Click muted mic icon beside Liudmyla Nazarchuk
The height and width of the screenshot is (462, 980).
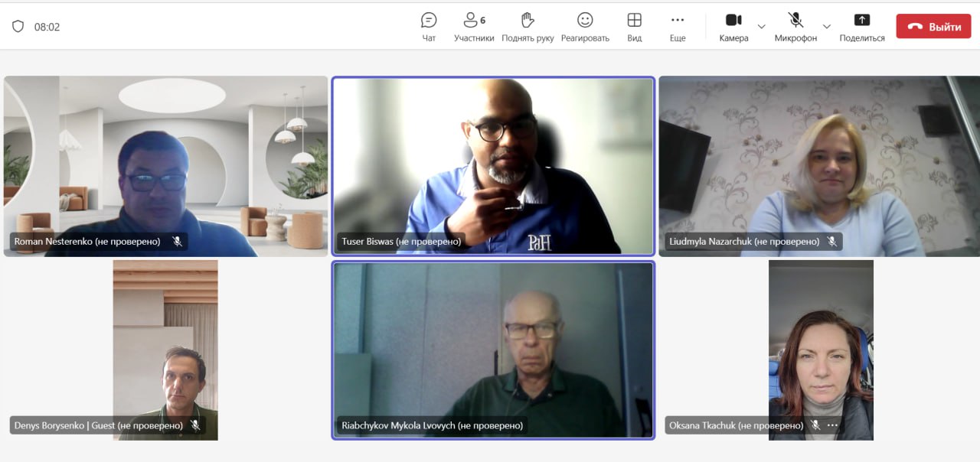pos(831,242)
